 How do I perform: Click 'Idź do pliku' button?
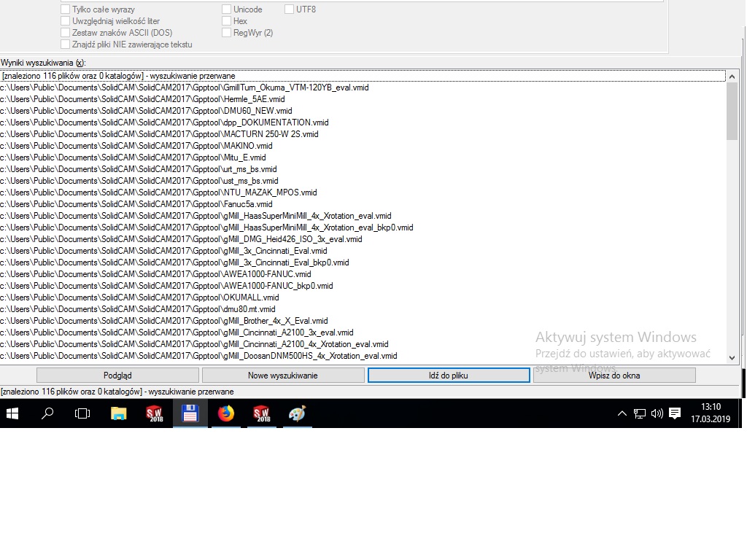tap(449, 376)
